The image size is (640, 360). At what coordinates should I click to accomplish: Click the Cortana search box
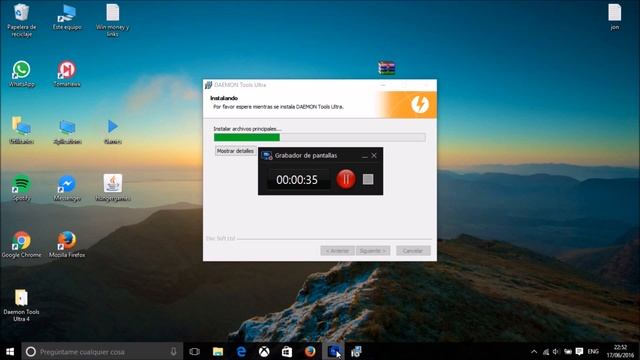point(102,351)
